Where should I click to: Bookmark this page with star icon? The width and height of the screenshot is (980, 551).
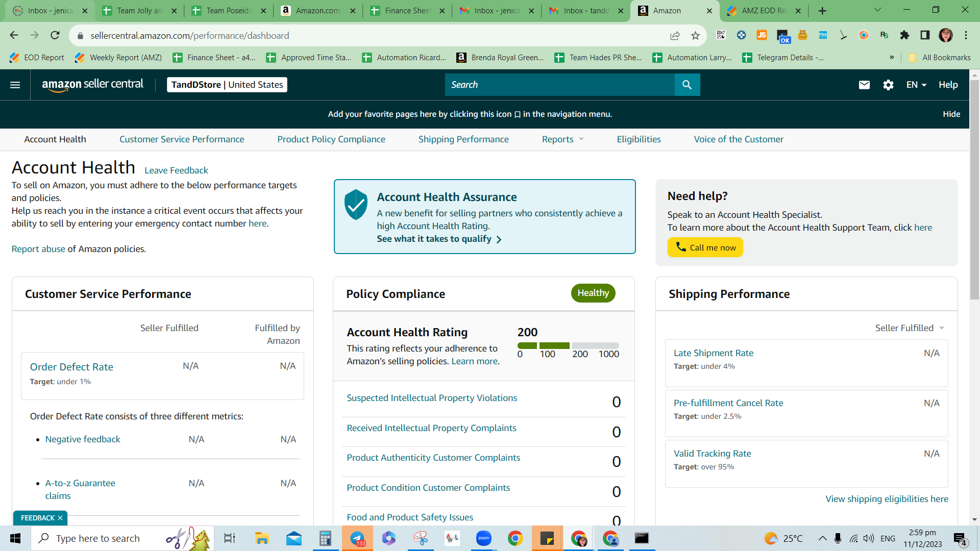click(x=695, y=35)
